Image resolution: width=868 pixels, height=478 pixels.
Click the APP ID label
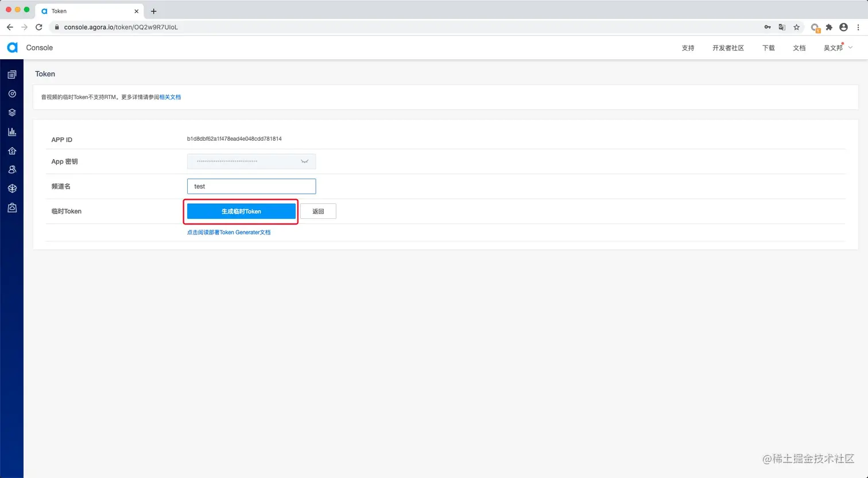62,140
